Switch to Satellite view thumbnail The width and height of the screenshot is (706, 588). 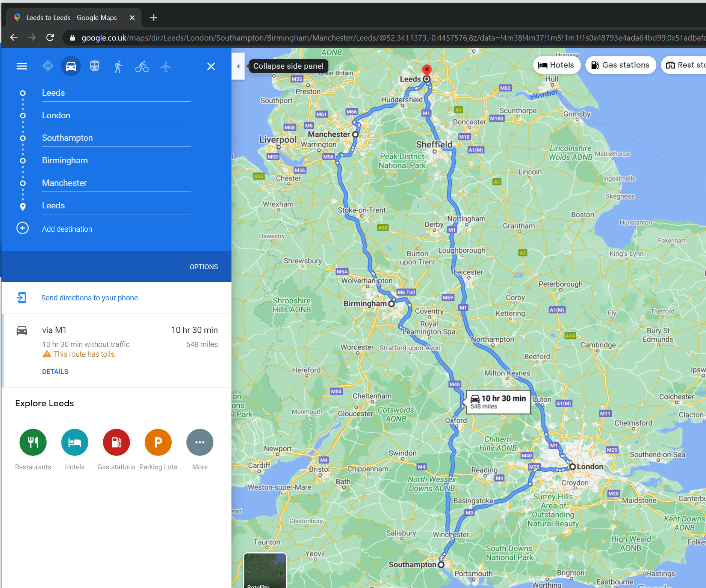(265, 570)
